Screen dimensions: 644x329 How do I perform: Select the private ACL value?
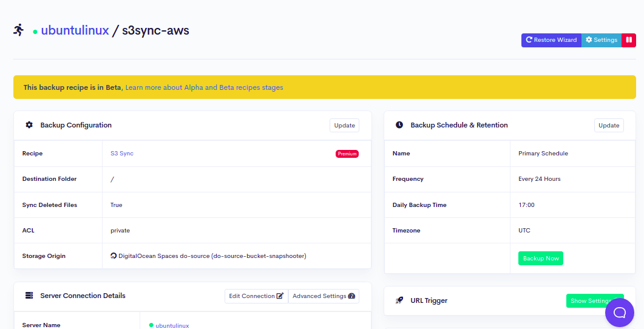tap(120, 231)
